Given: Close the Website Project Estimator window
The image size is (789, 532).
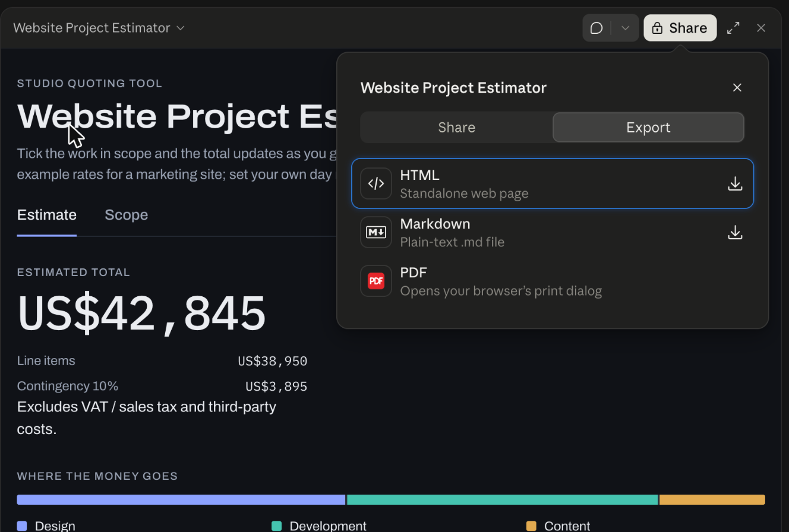Looking at the screenshot, I should coord(761,28).
